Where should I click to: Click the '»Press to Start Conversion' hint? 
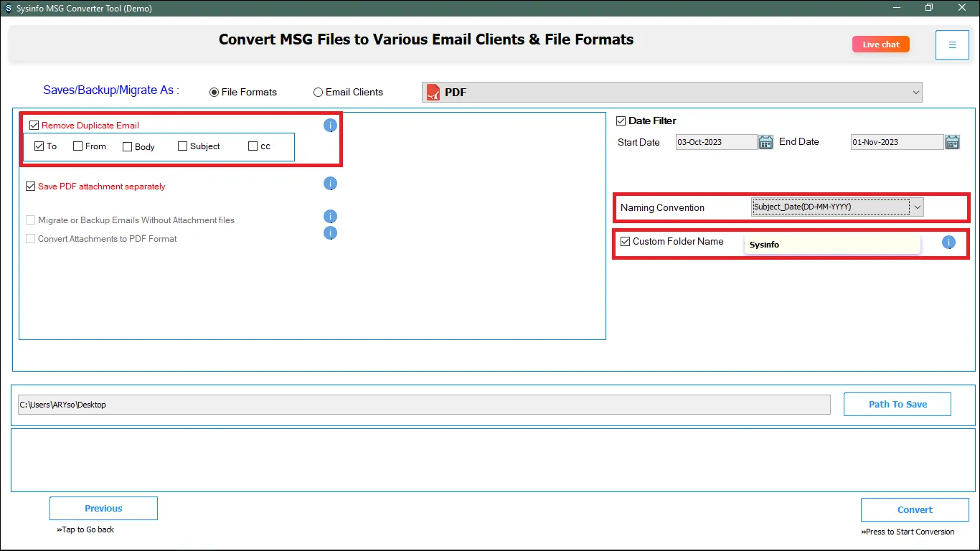coord(908,532)
